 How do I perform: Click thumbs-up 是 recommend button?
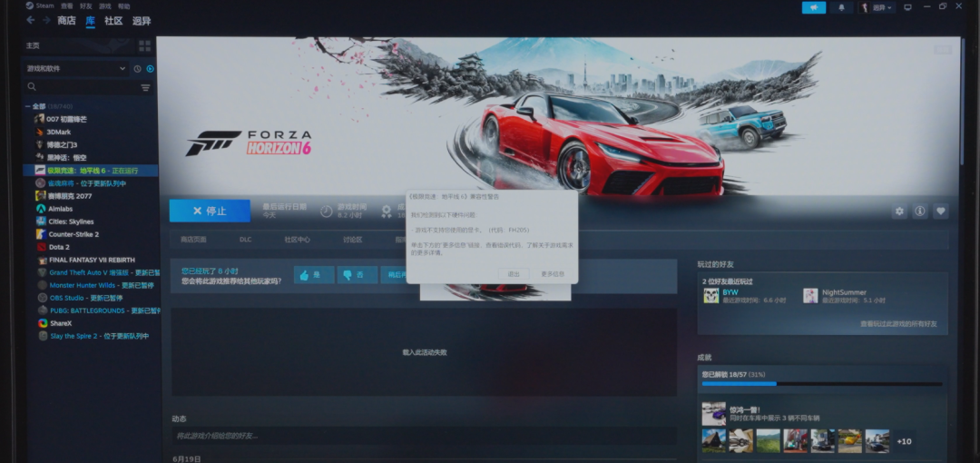coord(314,275)
